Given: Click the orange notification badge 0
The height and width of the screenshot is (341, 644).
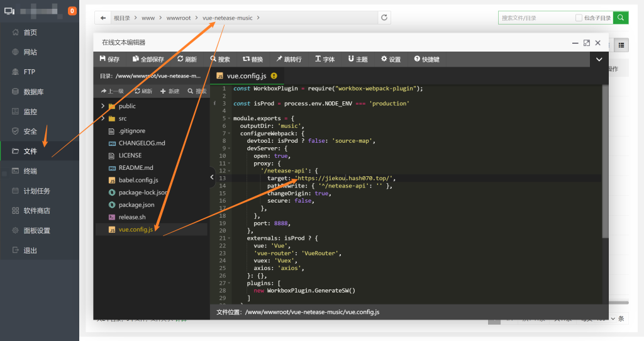Looking at the screenshot, I should click(72, 11).
